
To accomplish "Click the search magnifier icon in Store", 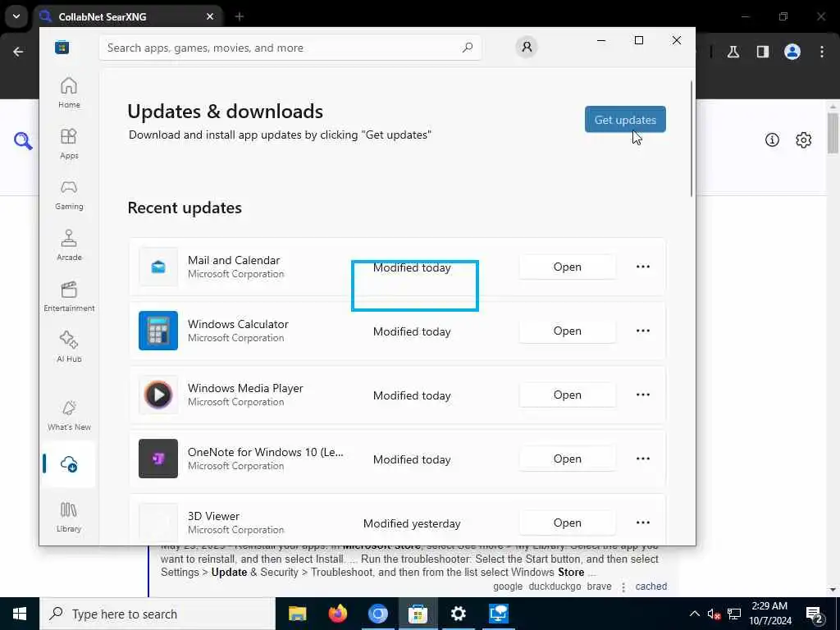I will pos(468,47).
